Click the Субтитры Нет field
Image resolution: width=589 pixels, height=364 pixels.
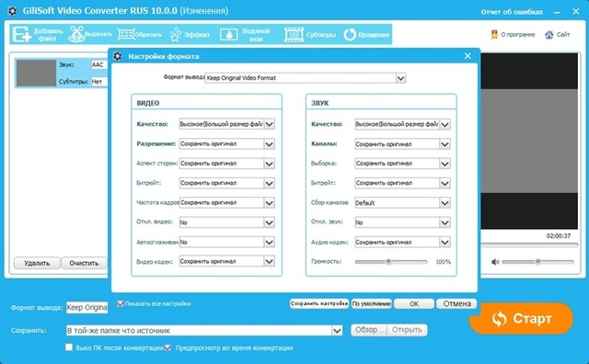click(x=99, y=82)
